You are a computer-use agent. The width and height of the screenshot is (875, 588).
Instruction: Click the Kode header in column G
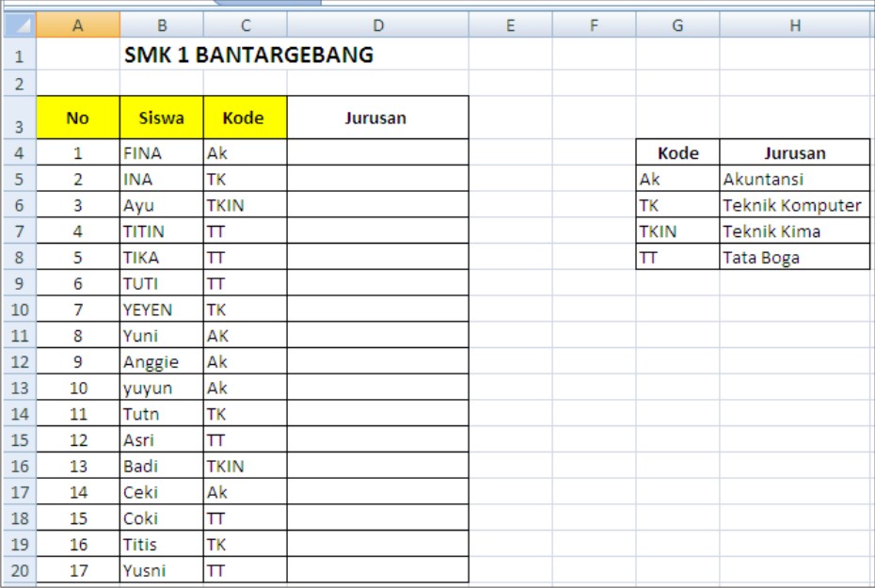tap(677, 153)
